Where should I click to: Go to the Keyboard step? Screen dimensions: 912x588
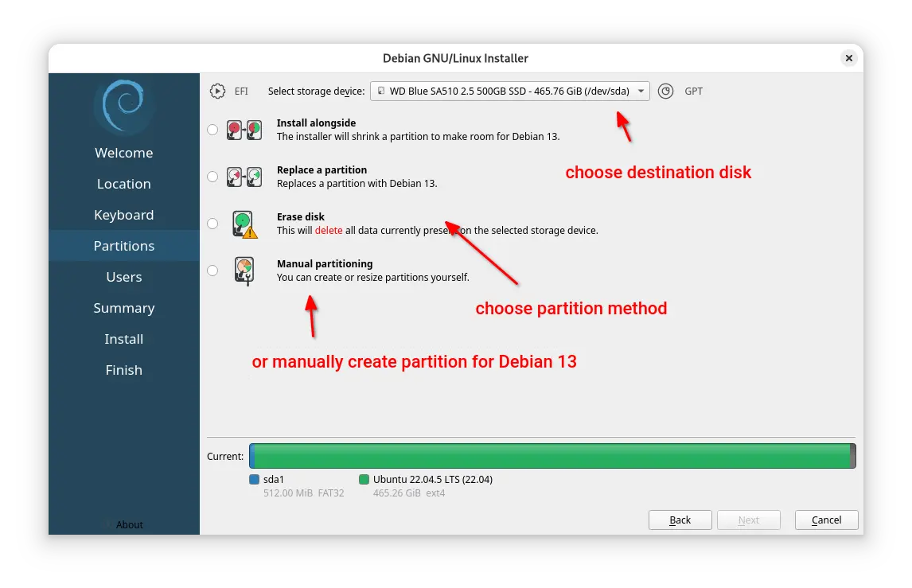[x=124, y=215]
